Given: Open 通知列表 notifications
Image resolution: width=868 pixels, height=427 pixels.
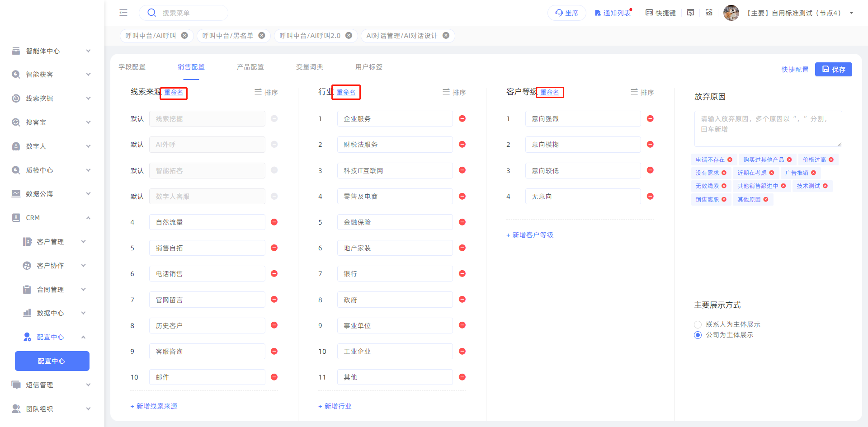Looking at the screenshot, I should pyautogui.click(x=613, y=13).
